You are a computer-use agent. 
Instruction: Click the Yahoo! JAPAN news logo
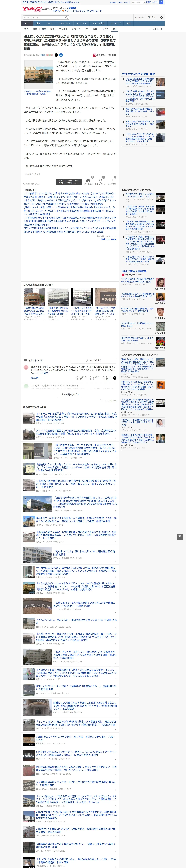[37, 9]
